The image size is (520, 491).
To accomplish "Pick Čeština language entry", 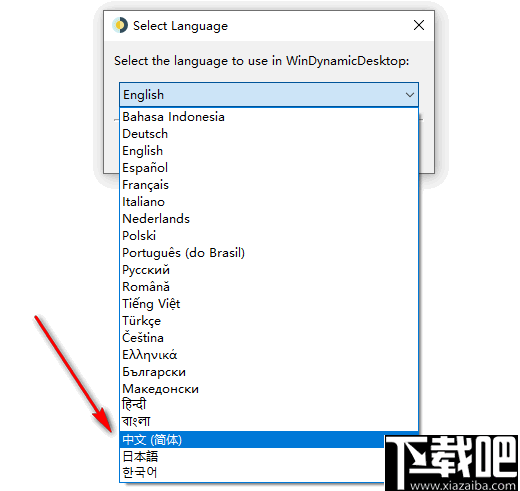I will (269, 338).
